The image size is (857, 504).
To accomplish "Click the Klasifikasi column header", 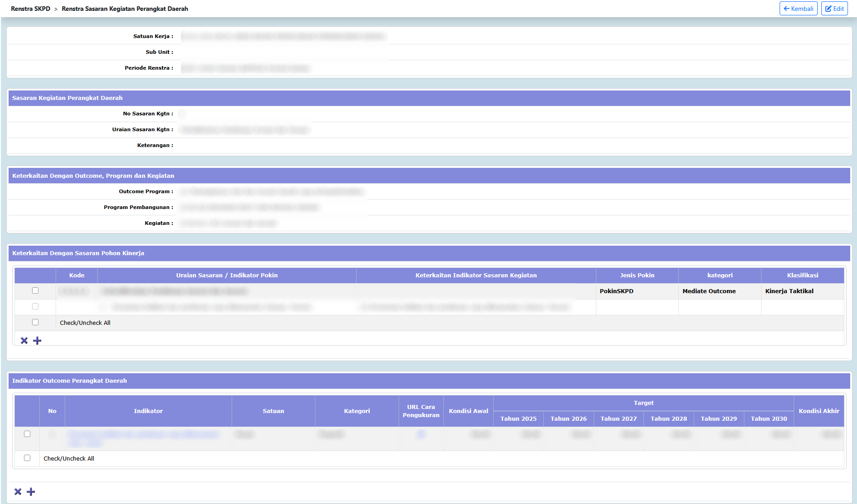I will tap(802, 276).
